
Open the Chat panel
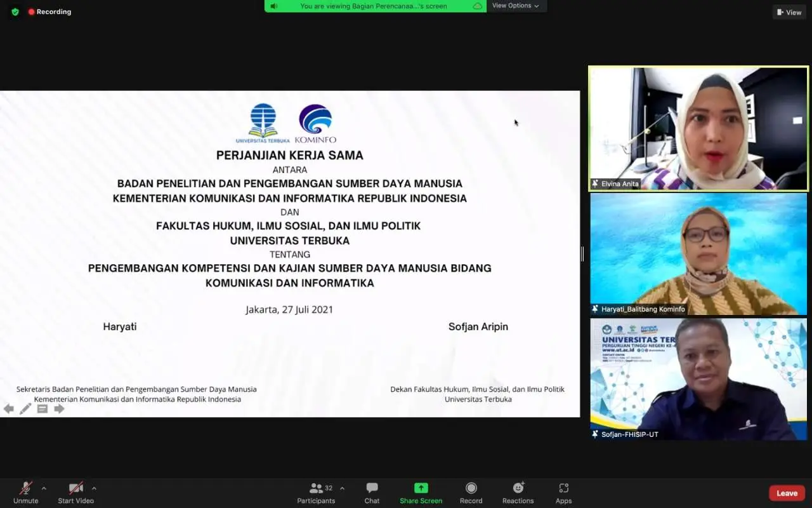(x=372, y=492)
